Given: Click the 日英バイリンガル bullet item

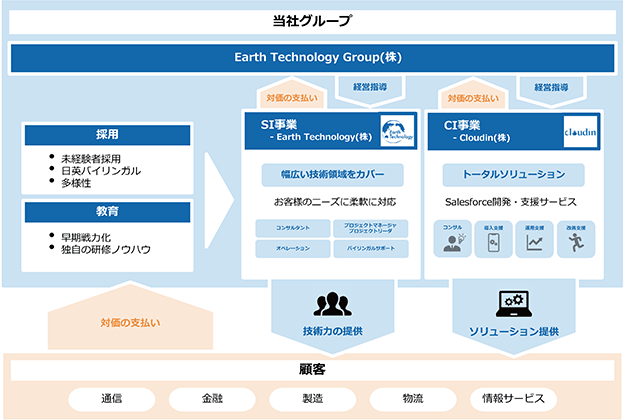Looking at the screenshot, I should coord(101,171).
